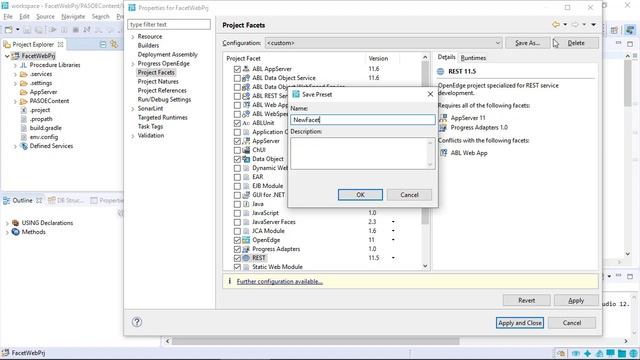Click the horizontal scrollbar below the dialog

(x=315, y=341)
